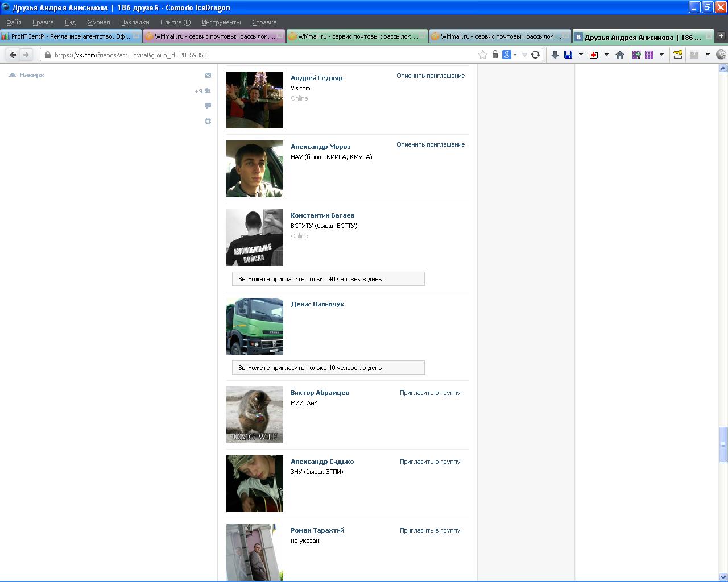Click Константин Багаев's avatar photo
This screenshot has width=728, height=582.
click(255, 238)
